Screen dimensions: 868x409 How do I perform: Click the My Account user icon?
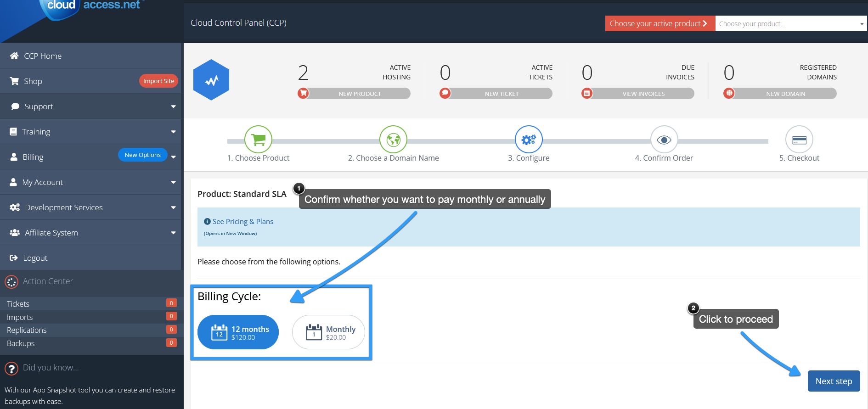[13, 182]
